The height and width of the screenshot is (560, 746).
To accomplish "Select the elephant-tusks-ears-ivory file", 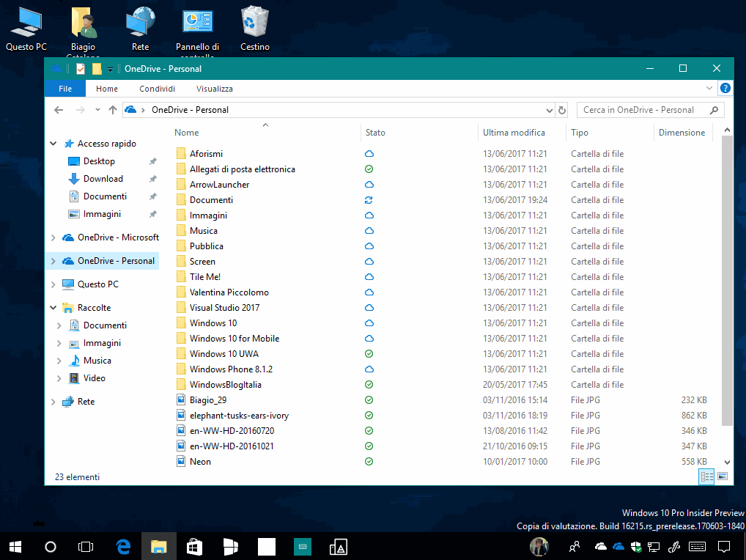I will pos(239,416).
